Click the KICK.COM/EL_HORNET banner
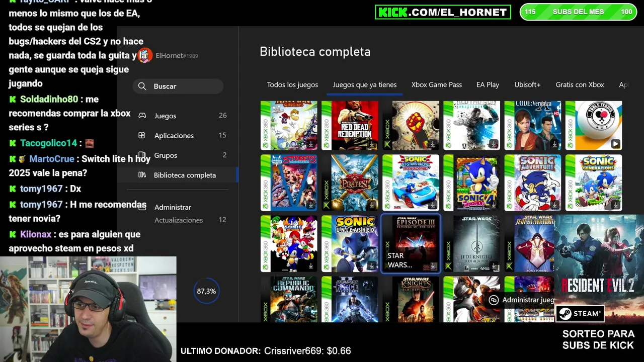The width and height of the screenshot is (644, 362). coord(443,12)
